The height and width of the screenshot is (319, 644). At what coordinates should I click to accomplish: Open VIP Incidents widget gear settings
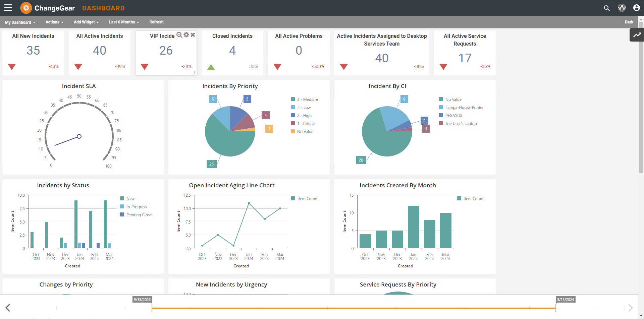coord(186,35)
